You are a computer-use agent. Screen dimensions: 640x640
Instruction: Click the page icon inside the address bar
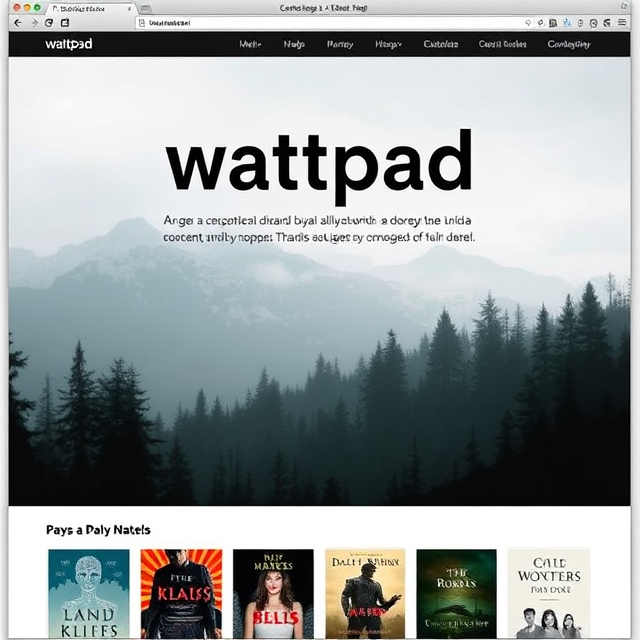tap(142, 23)
